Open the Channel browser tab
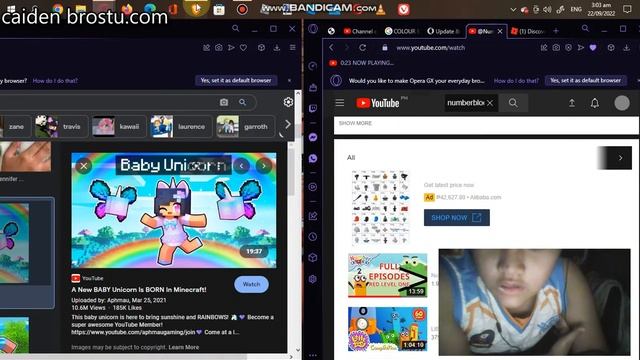 click(359, 31)
